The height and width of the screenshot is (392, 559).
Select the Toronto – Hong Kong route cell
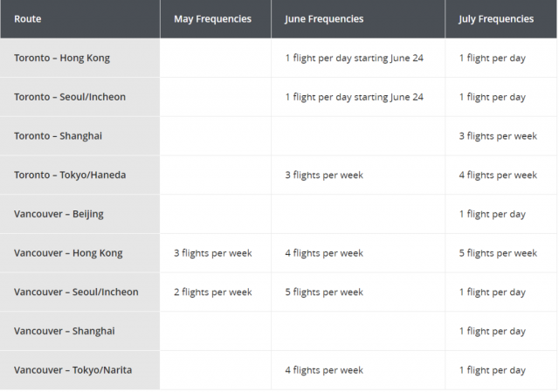(x=79, y=58)
